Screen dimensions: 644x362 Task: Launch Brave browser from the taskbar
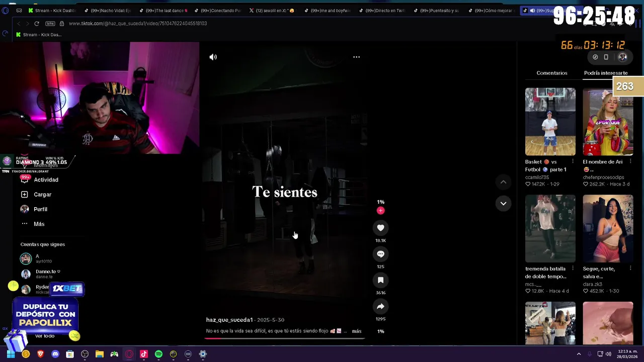(41, 354)
